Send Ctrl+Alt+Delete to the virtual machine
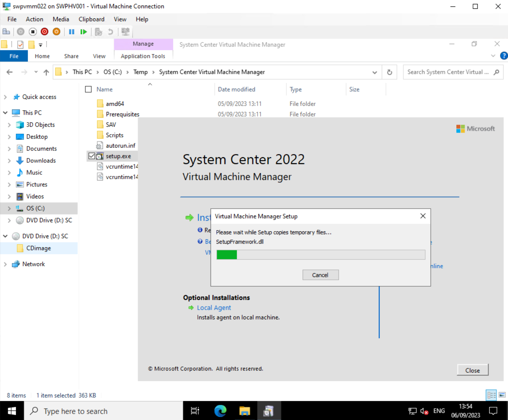Screen dimensions: 508x420 click(6, 31)
